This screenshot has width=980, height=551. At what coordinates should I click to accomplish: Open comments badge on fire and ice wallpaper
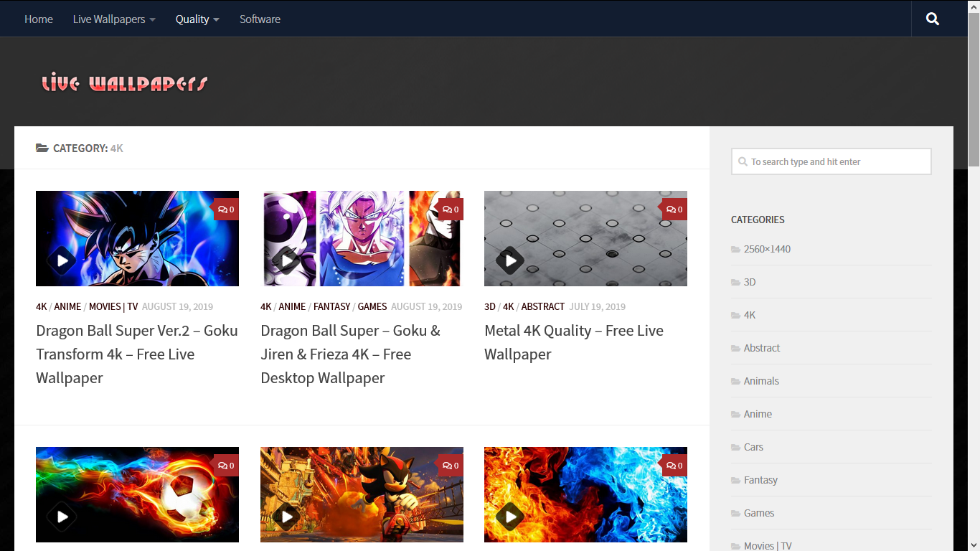pyautogui.click(x=674, y=466)
